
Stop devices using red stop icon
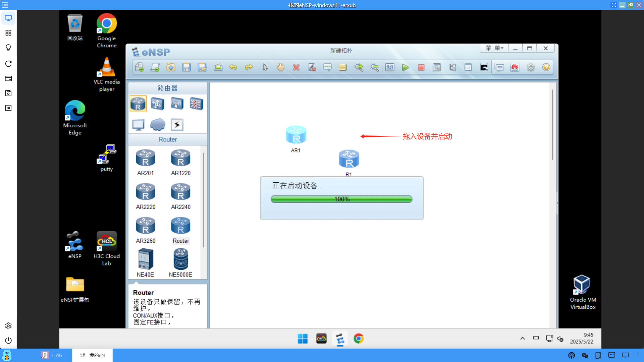[x=421, y=67]
